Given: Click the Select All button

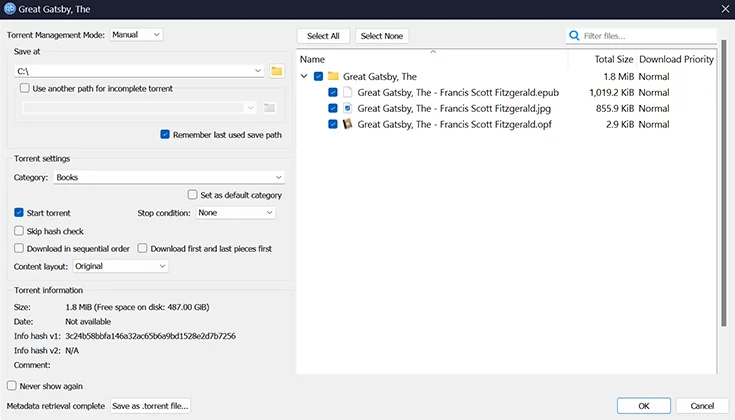Looking at the screenshot, I should coord(323,36).
